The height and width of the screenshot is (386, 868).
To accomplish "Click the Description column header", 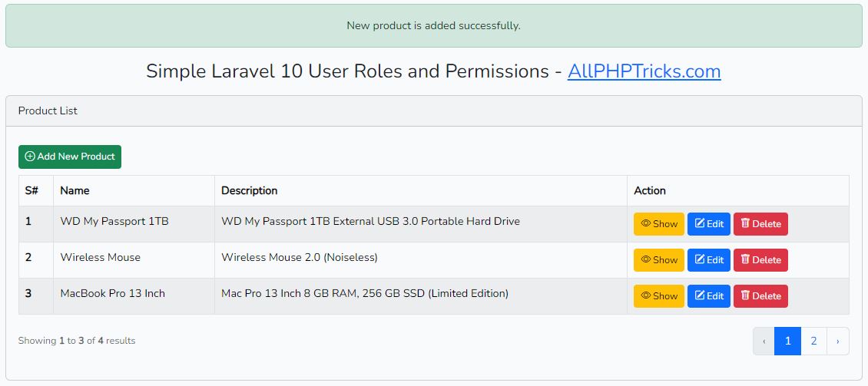I will coord(249,191).
